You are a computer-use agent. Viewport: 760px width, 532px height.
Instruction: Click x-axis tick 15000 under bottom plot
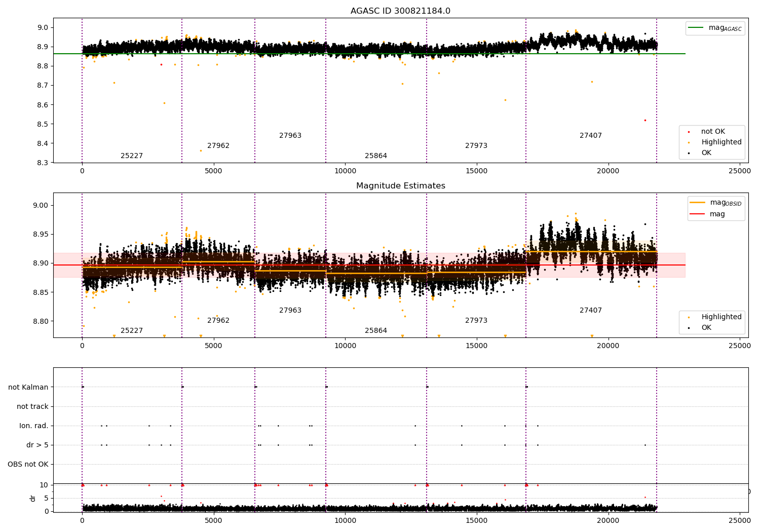[x=476, y=520]
